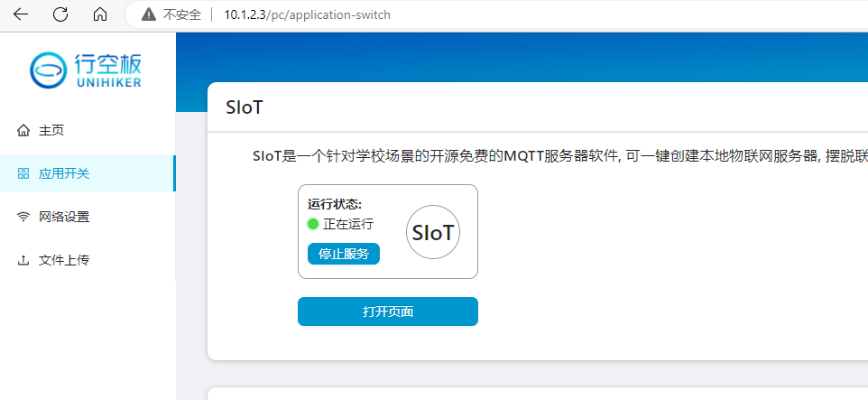Select the 应用开关 sidebar entry
868x400 pixels.
(x=88, y=173)
